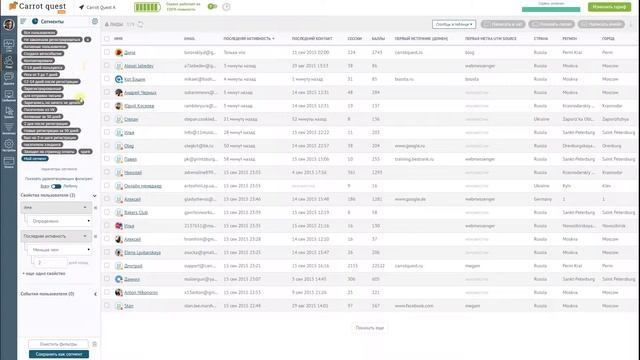This screenshot has width=640, height=360.
Task: Remove the Имя property filter
Action: point(96,208)
